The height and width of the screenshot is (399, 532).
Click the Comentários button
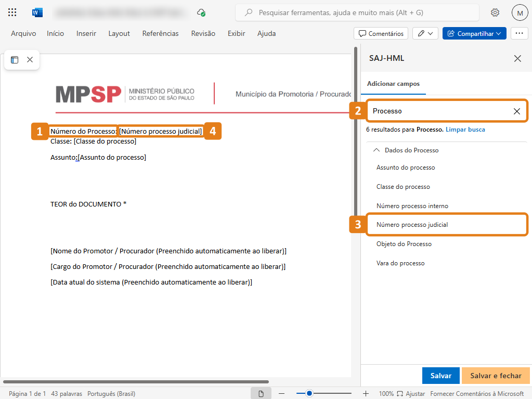coord(381,33)
